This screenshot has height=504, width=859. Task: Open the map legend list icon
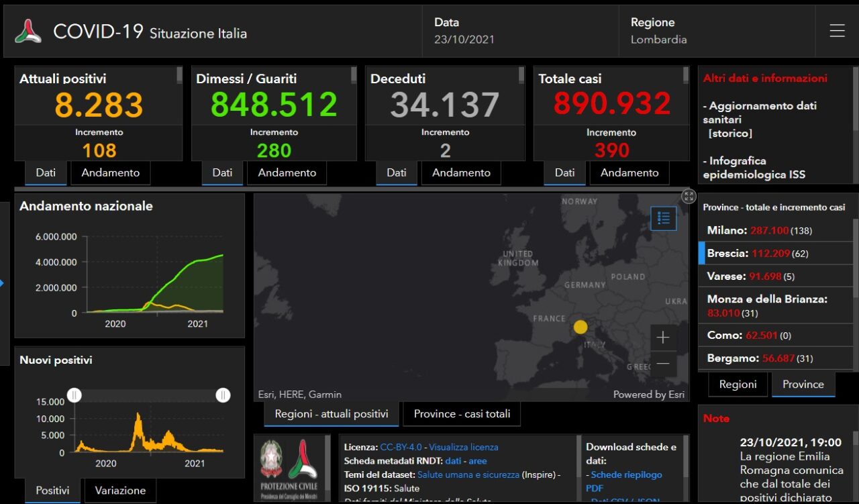[664, 218]
